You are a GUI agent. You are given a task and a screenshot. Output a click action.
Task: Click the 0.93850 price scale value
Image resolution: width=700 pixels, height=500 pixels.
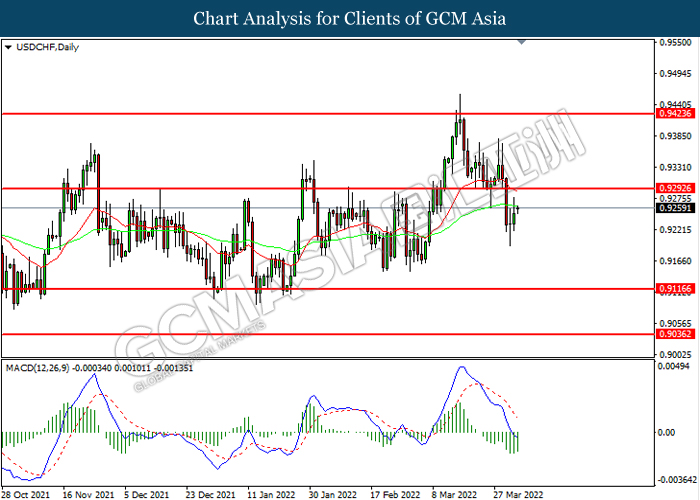pyautogui.click(x=676, y=136)
